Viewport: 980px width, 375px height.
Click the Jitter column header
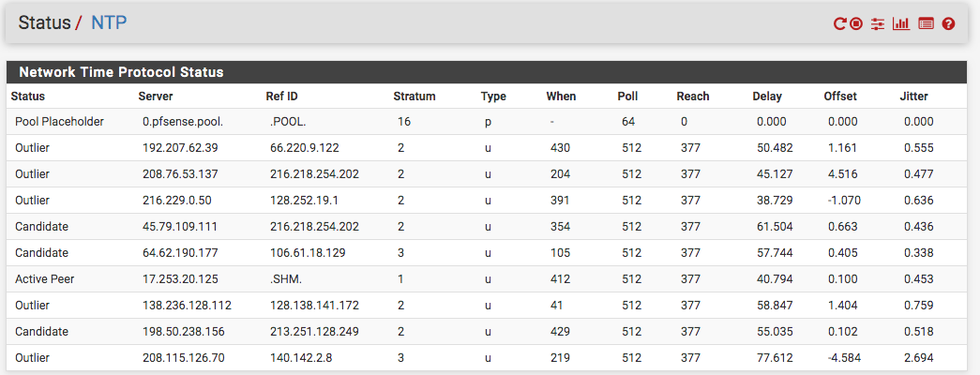[913, 97]
